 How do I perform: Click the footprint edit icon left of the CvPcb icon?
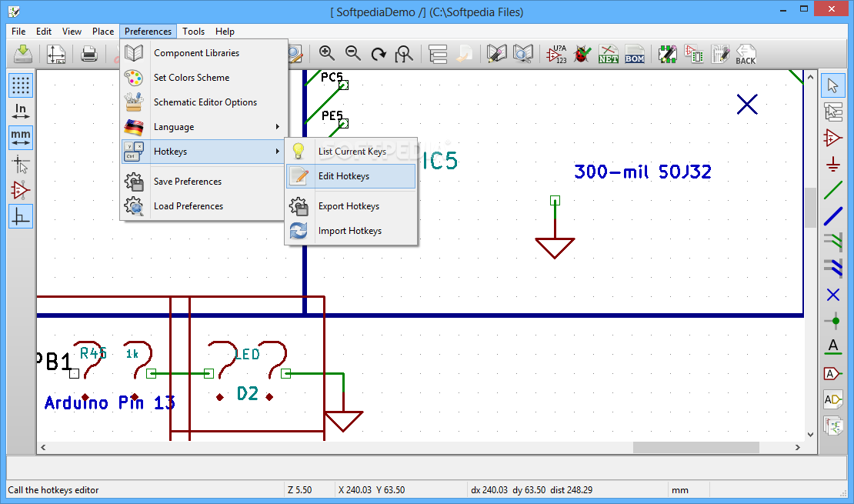(x=667, y=54)
